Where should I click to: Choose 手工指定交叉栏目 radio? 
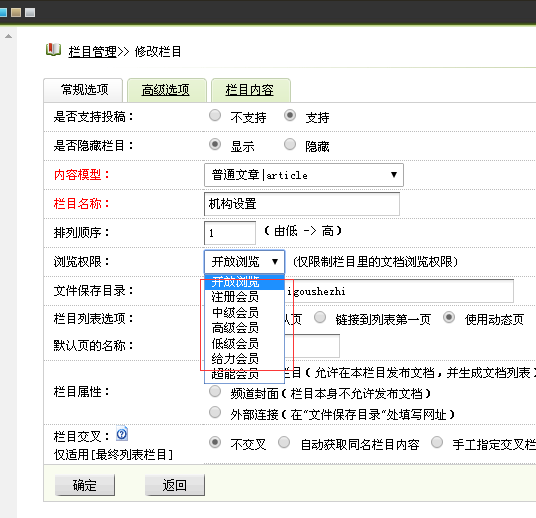coord(437,442)
